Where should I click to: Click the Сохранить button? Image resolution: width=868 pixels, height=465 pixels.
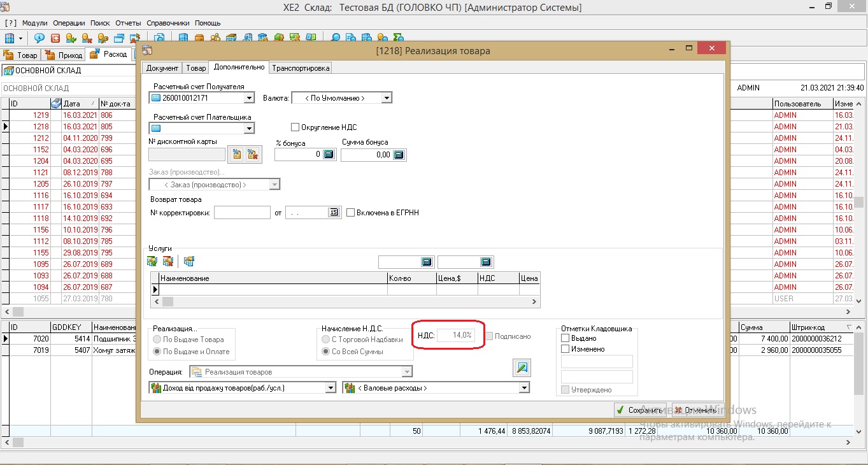point(639,410)
